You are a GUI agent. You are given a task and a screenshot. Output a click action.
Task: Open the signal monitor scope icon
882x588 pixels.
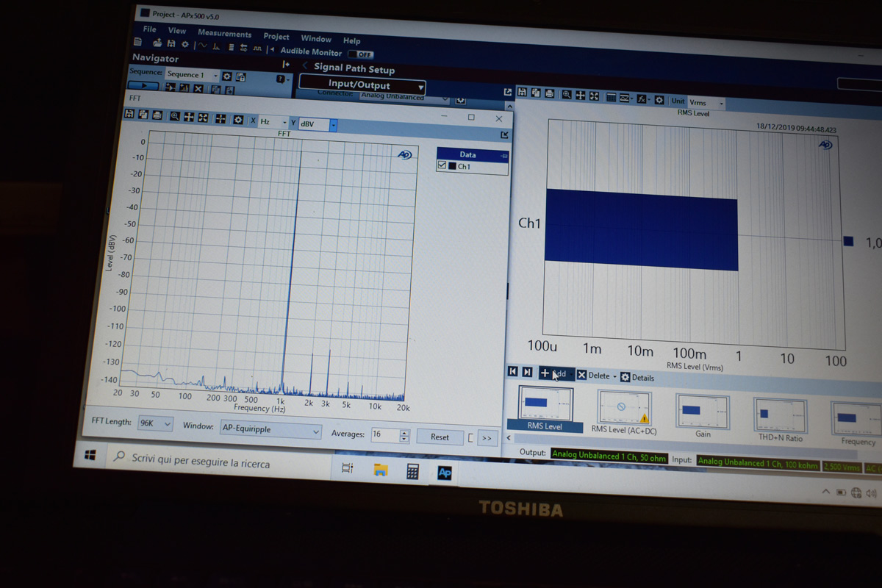[x=202, y=46]
